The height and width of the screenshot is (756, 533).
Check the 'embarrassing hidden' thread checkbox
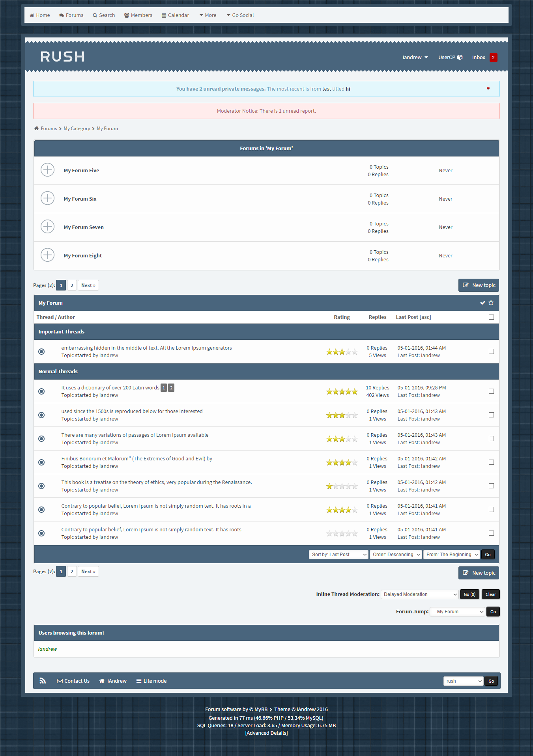(x=491, y=351)
